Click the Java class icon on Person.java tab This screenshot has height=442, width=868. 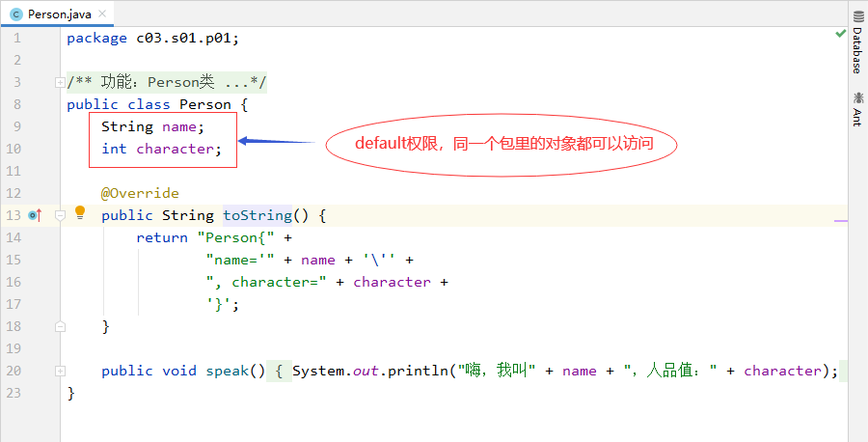pyautogui.click(x=16, y=14)
